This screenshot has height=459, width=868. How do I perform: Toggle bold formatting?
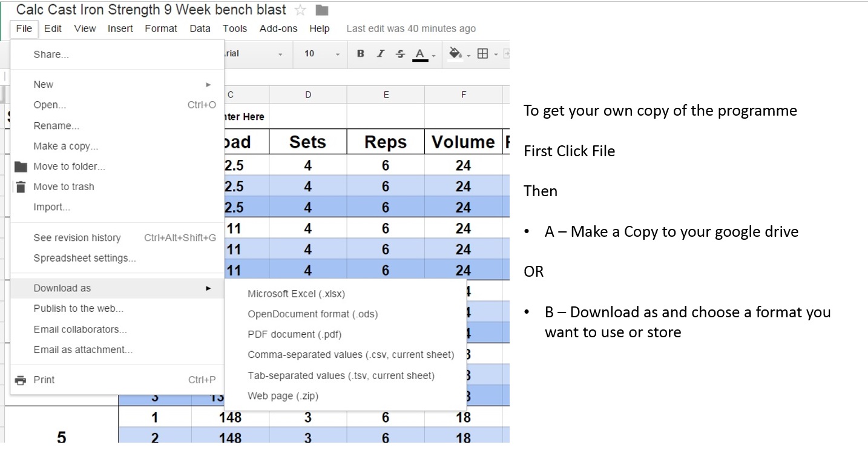pyautogui.click(x=360, y=54)
